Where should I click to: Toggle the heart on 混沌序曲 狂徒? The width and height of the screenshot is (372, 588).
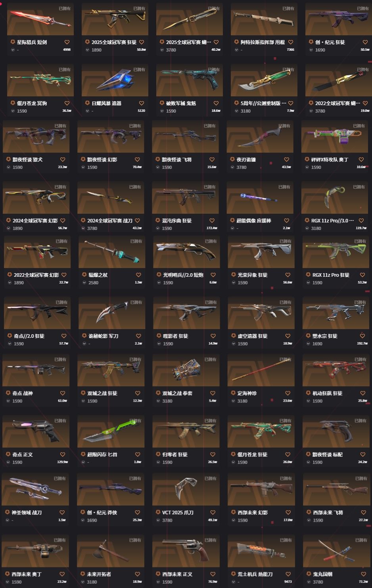212,220
